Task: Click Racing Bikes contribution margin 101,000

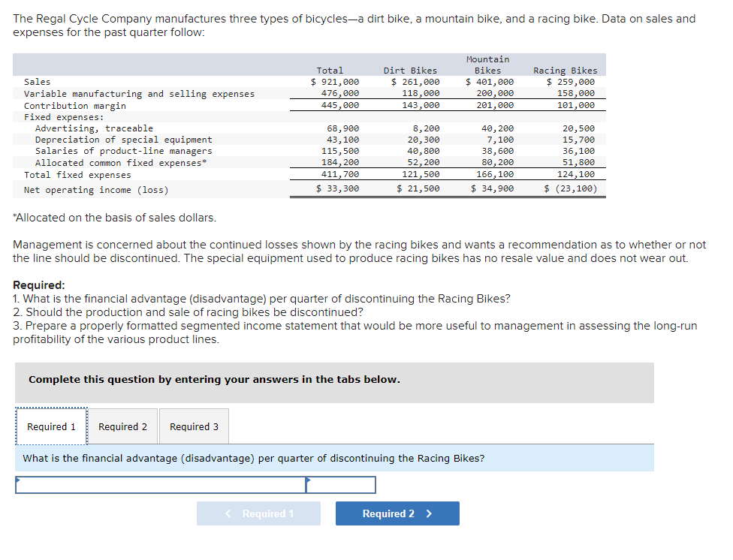Action: (x=576, y=105)
